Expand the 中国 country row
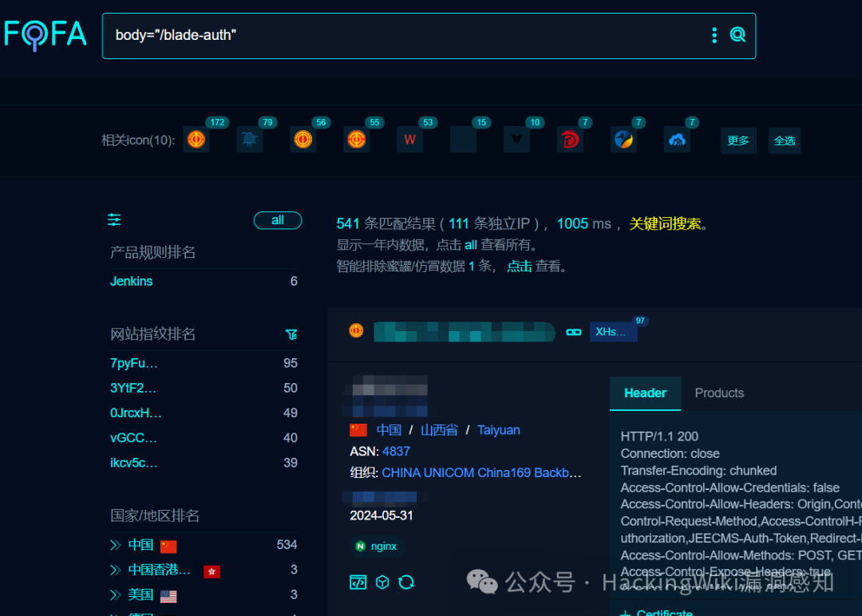Image resolution: width=862 pixels, height=616 pixels. click(x=116, y=545)
